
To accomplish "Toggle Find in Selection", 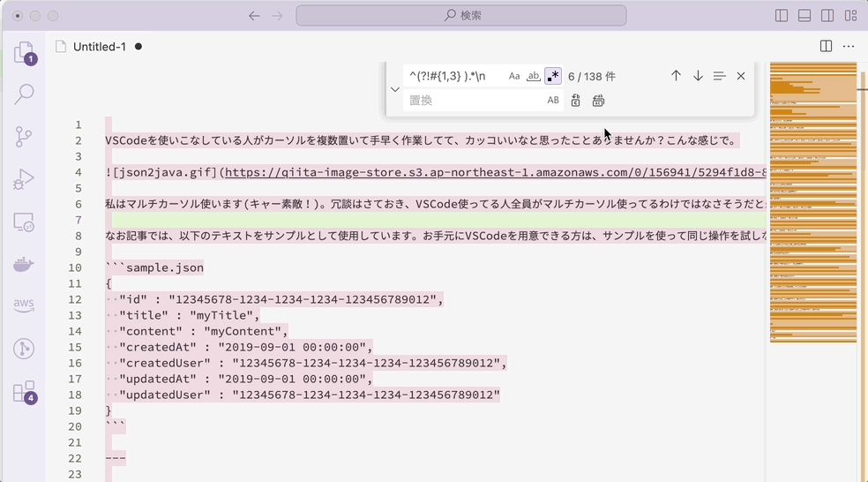I will pyautogui.click(x=719, y=76).
